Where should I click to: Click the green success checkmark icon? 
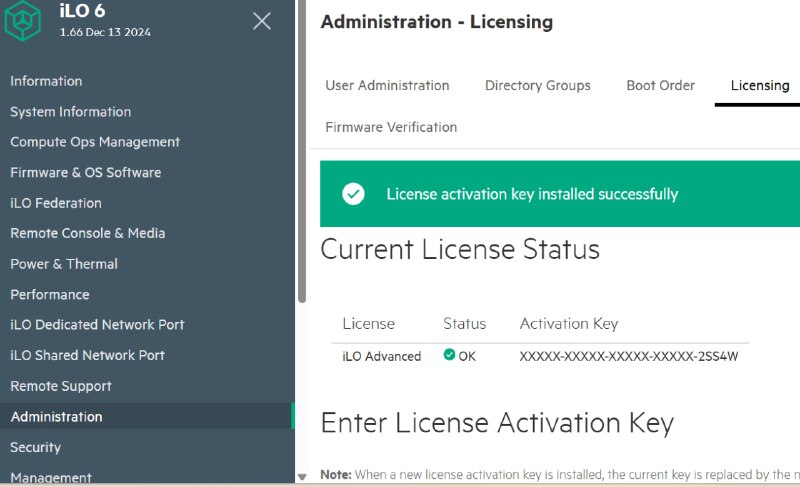point(353,194)
